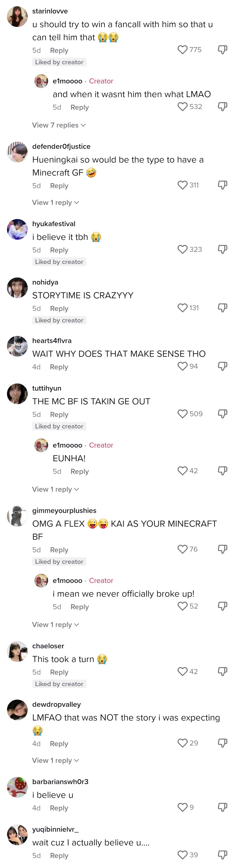Like hearts4flvra's MAKE SENSE comment

(x=182, y=366)
